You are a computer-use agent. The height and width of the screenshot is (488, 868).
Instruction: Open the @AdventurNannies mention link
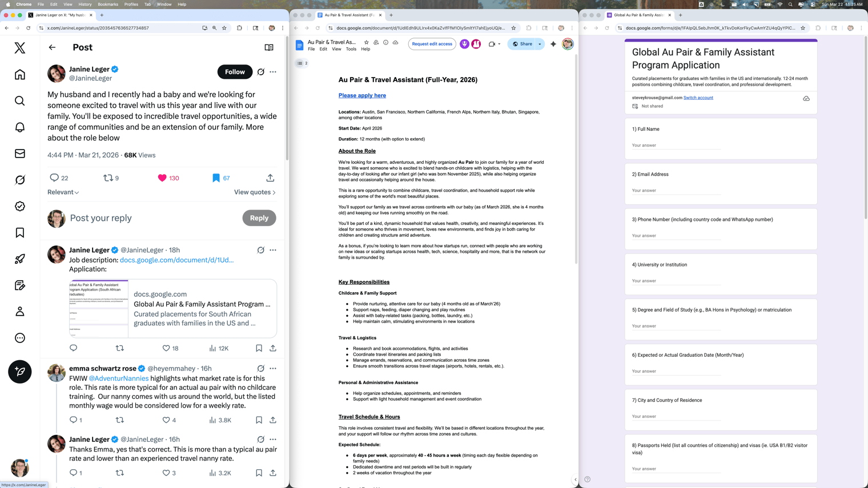[x=119, y=378]
